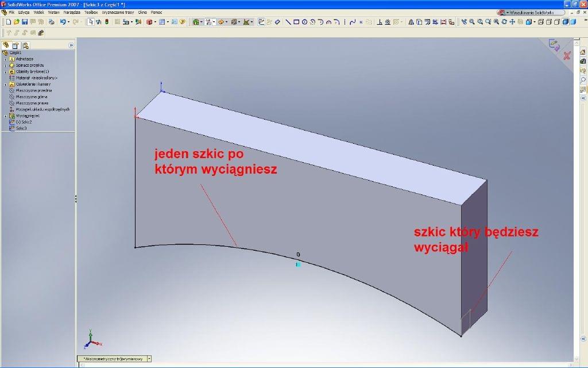Select the Circle sketch tool
Viewport: 588px width, 368px height.
tap(304, 22)
